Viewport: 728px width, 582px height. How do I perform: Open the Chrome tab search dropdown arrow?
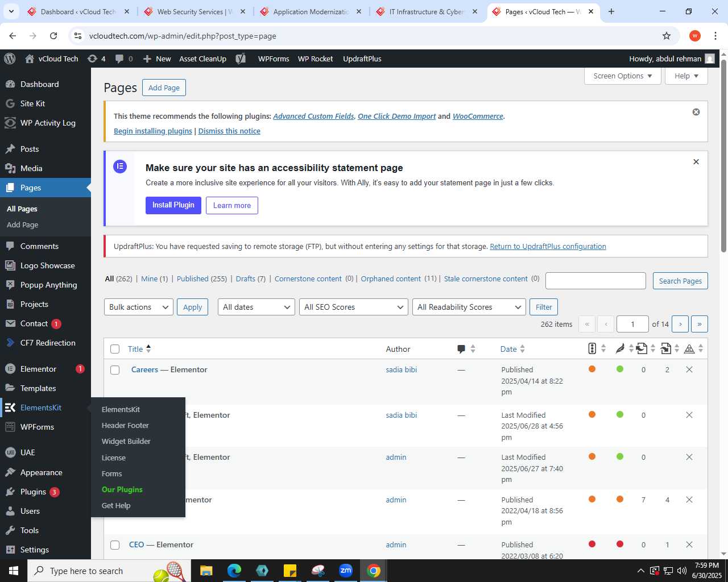[11, 11]
